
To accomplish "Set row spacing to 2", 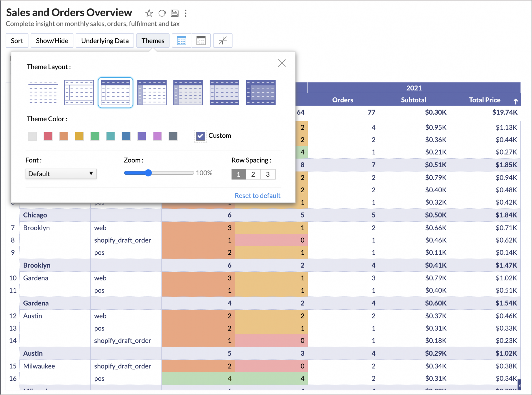I will pyautogui.click(x=253, y=174).
